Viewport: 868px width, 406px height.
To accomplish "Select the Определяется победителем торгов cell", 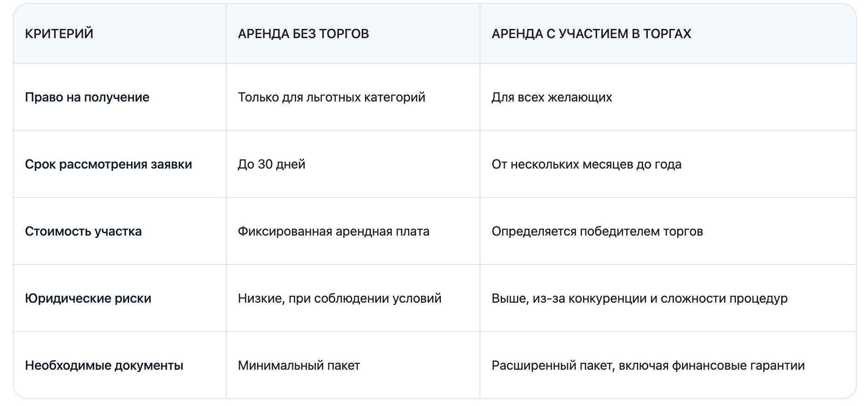I will coord(597,231).
